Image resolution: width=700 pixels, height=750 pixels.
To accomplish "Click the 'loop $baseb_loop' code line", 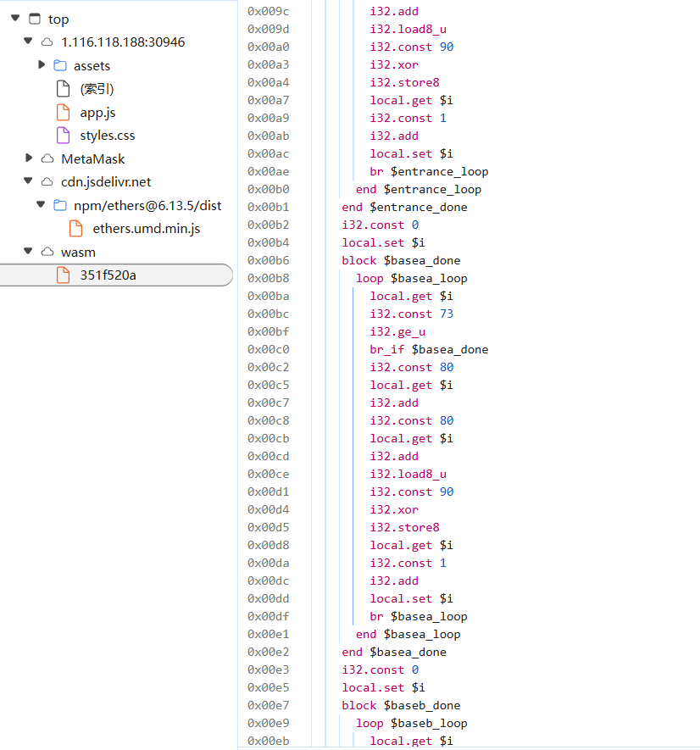I will click(x=412, y=723).
